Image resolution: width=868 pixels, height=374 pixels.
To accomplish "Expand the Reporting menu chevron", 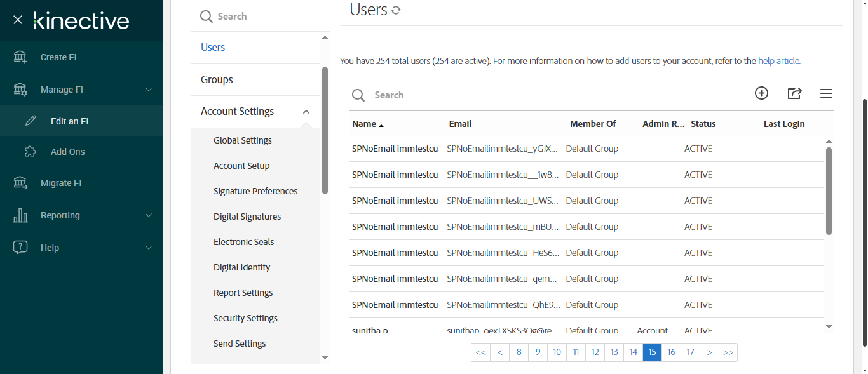I will tap(149, 215).
